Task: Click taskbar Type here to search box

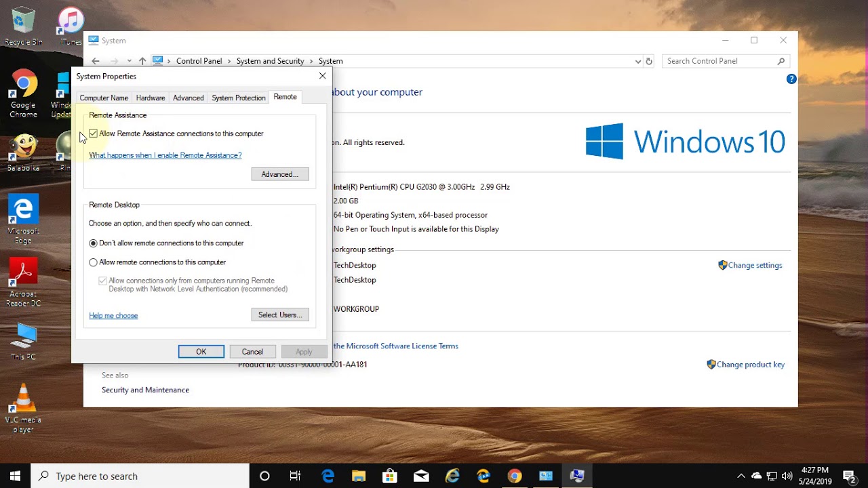Action: point(140,476)
